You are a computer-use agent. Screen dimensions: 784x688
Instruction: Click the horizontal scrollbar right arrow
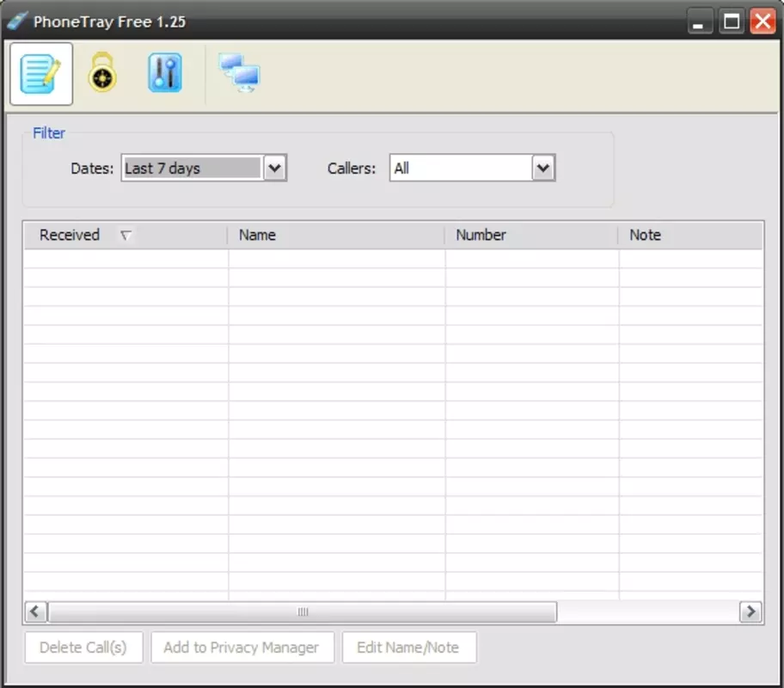[x=750, y=611]
